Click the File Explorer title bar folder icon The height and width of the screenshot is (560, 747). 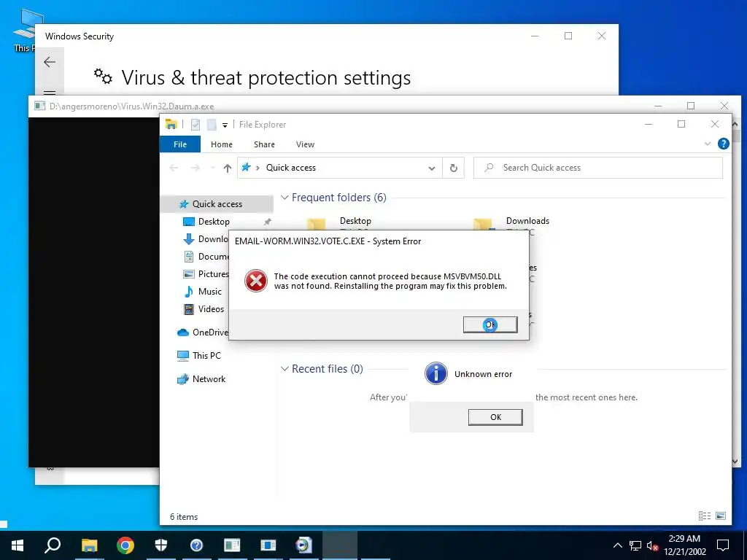point(171,124)
